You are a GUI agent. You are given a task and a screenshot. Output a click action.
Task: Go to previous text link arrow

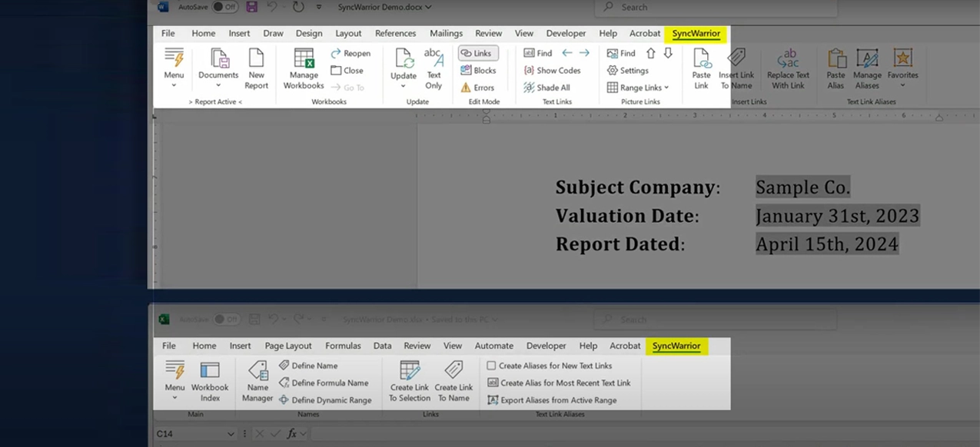[567, 53]
